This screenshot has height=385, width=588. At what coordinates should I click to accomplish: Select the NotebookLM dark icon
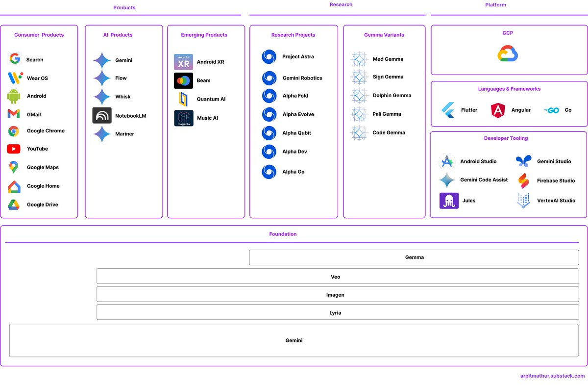coord(102,116)
